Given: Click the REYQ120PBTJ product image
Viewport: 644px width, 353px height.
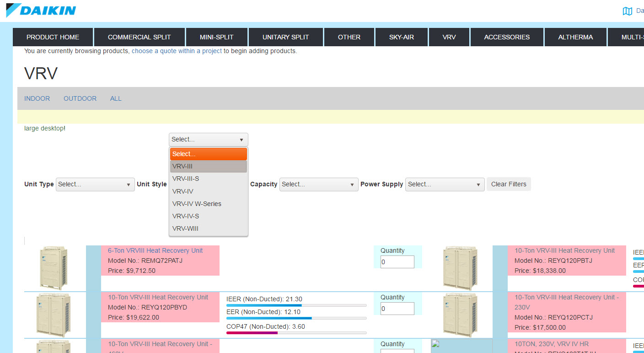Looking at the screenshot, I should coord(460,268).
